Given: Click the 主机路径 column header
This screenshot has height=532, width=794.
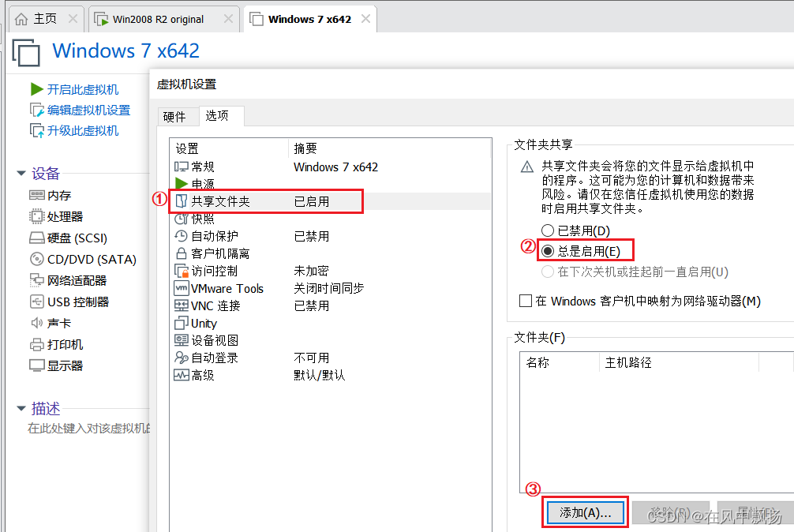Looking at the screenshot, I should point(679,362).
